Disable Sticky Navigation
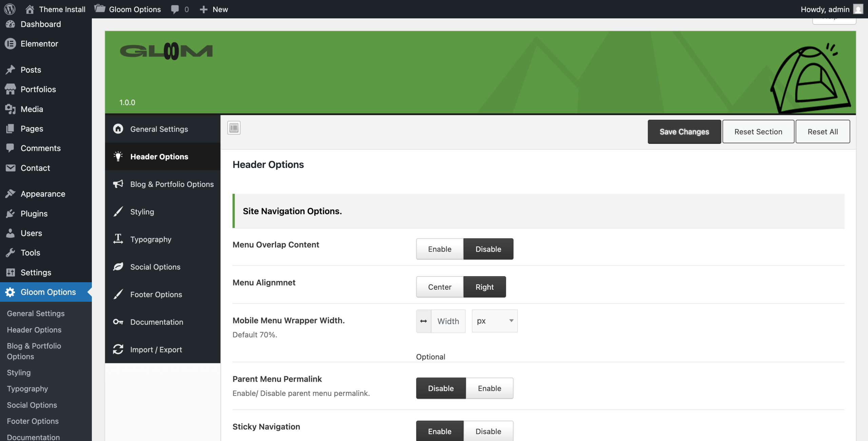Viewport: 868px width, 441px height. point(488,431)
